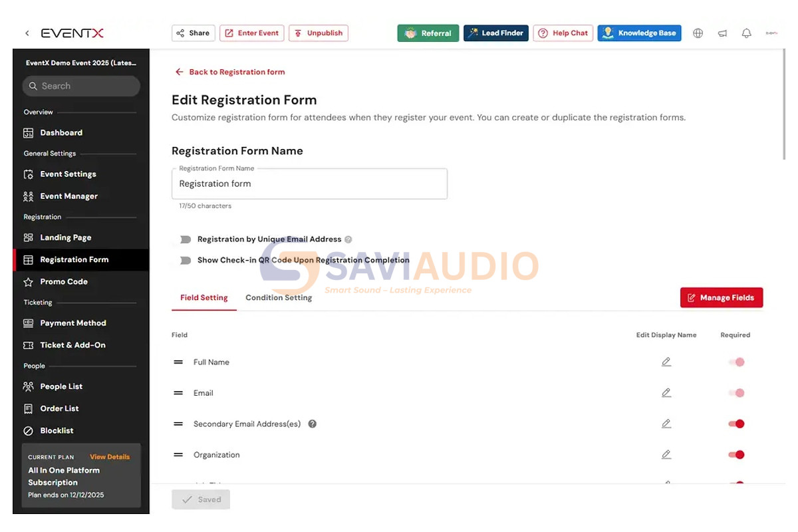
Task: Open Payment Method in sidebar
Action: click(x=81, y=323)
